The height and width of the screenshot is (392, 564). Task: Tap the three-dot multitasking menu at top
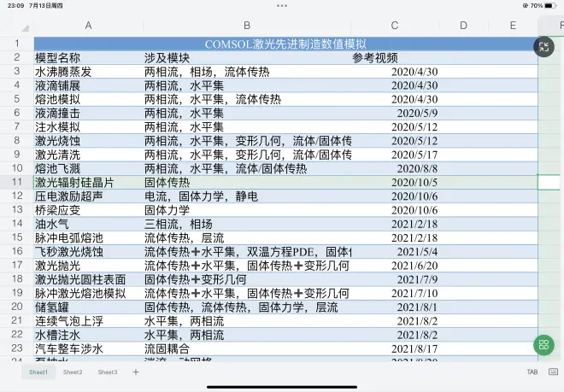coord(282,5)
